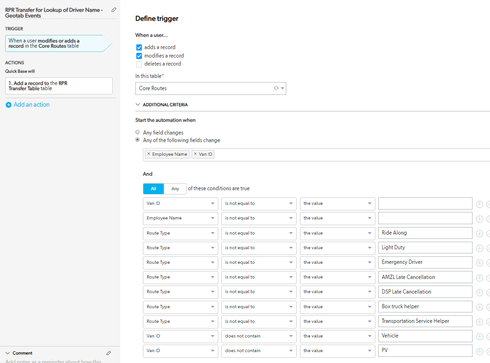
Task: Add condition after the PV row
Action: [479, 351]
